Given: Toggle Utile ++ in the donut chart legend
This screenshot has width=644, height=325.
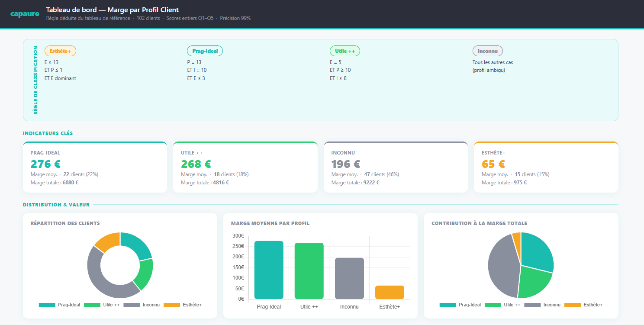Looking at the screenshot, I should click(92, 305).
